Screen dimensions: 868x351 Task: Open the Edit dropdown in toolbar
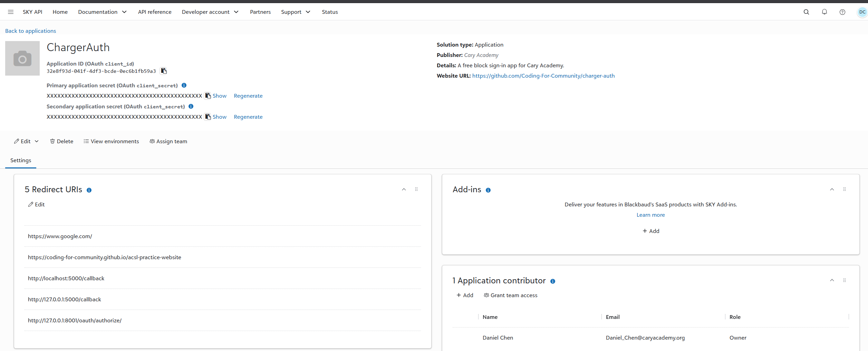26,141
